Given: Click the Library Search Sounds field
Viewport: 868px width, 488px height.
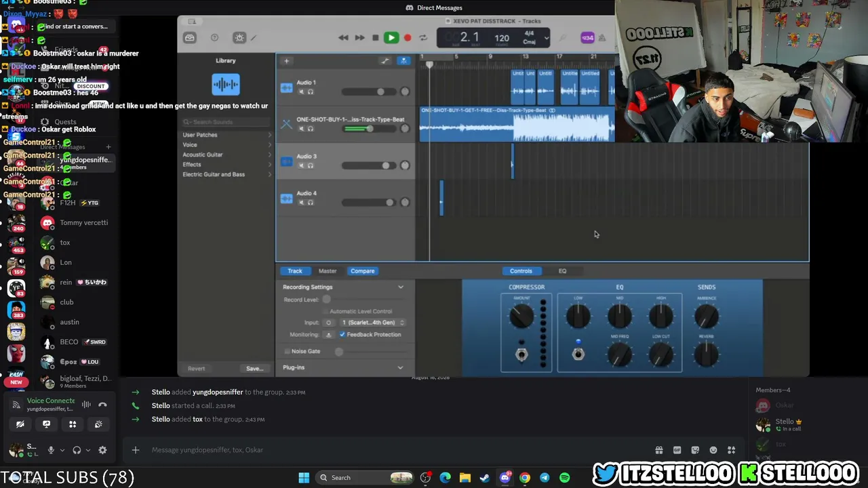Looking at the screenshot, I should [226, 122].
